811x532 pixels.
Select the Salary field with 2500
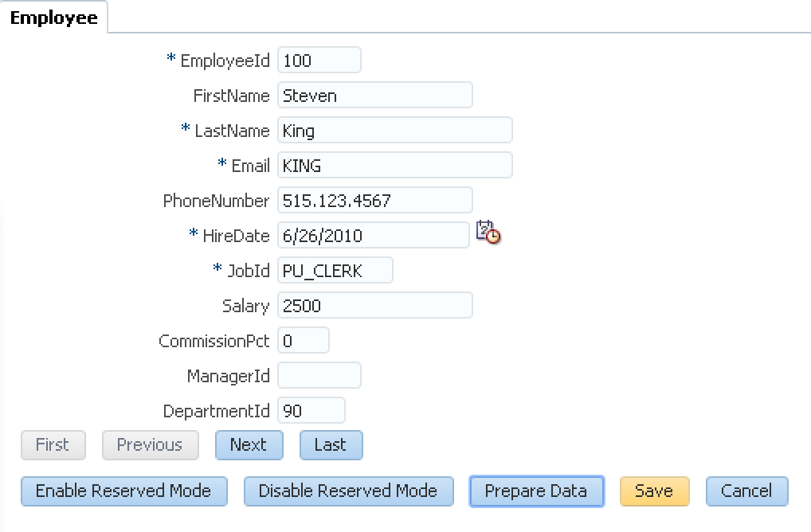click(375, 306)
